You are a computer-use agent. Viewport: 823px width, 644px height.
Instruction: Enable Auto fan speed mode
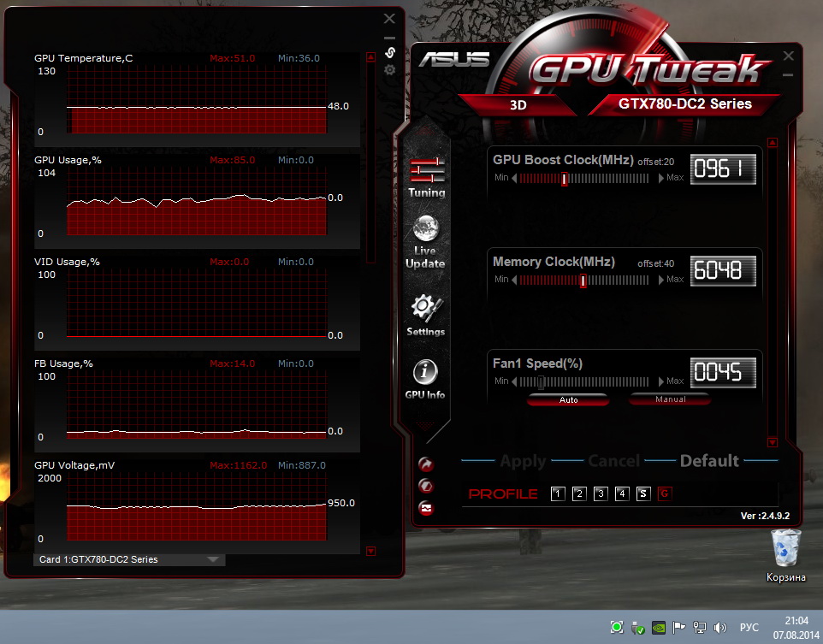click(568, 400)
